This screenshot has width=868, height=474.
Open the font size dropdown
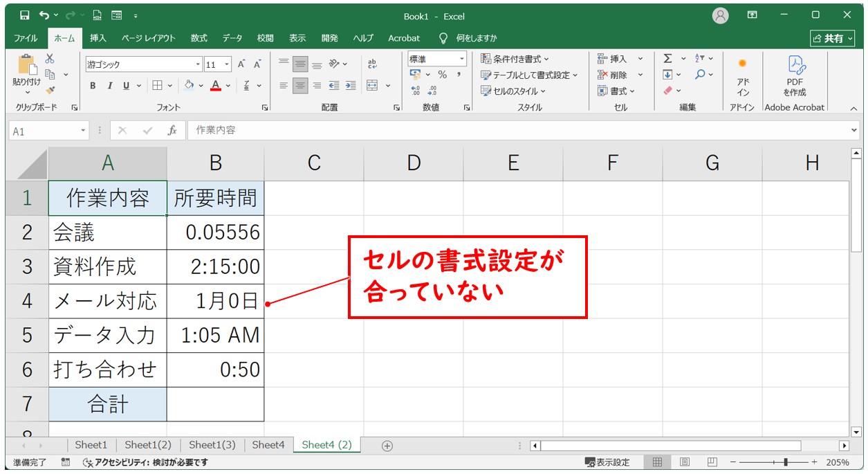[227, 64]
